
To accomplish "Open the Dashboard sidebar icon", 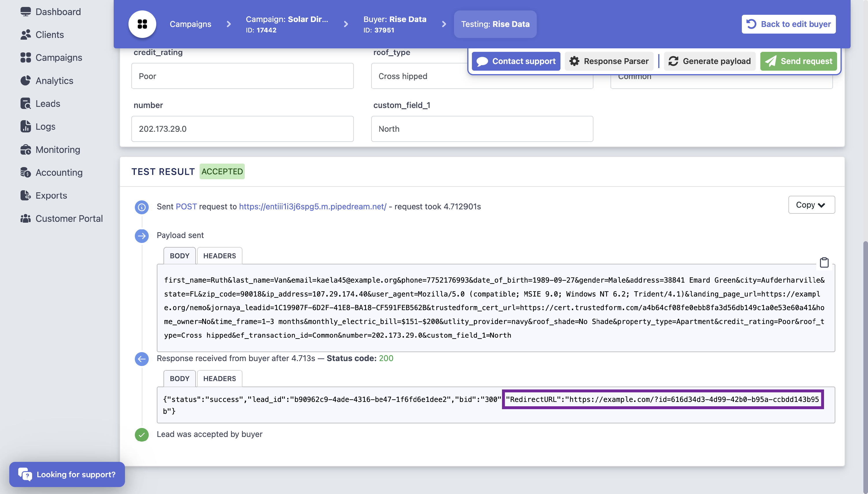I will point(25,12).
